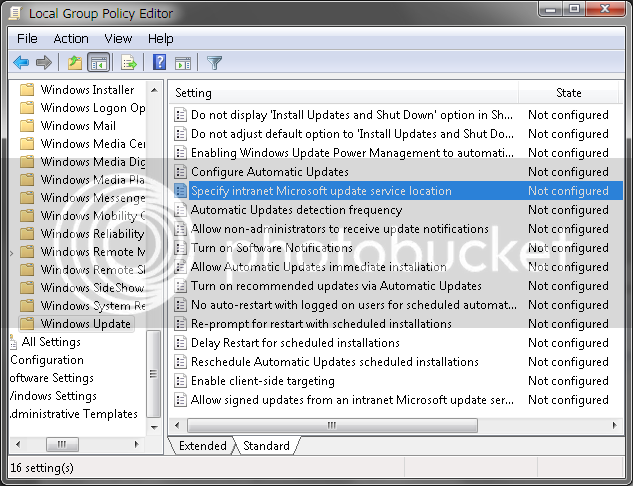The image size is (633, 486).
Task: Click tree pane horizontal scrollbar right arrow
Action: pos(137,444)
